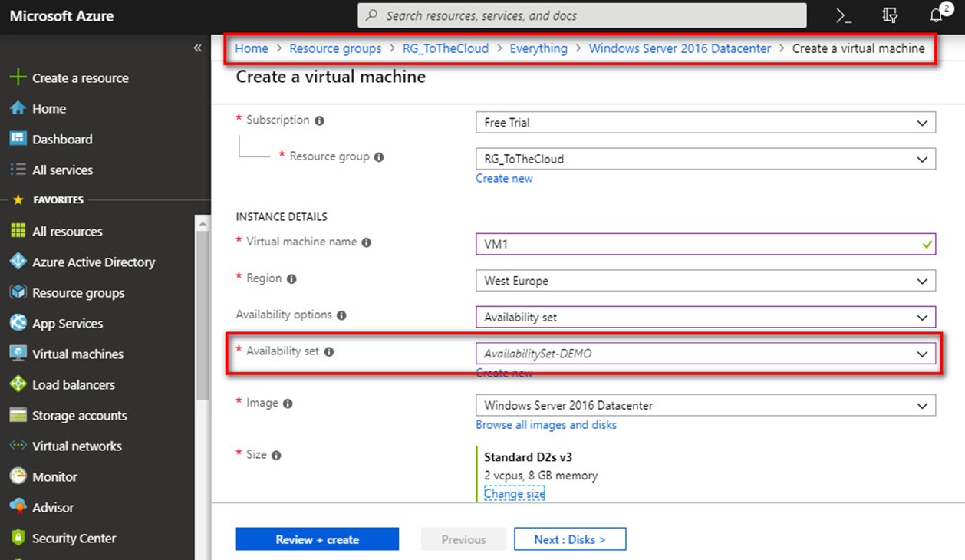The image size is (965, 560).
Task: Open the Cloud Shell icon in top bar
Action: point(844,16)
